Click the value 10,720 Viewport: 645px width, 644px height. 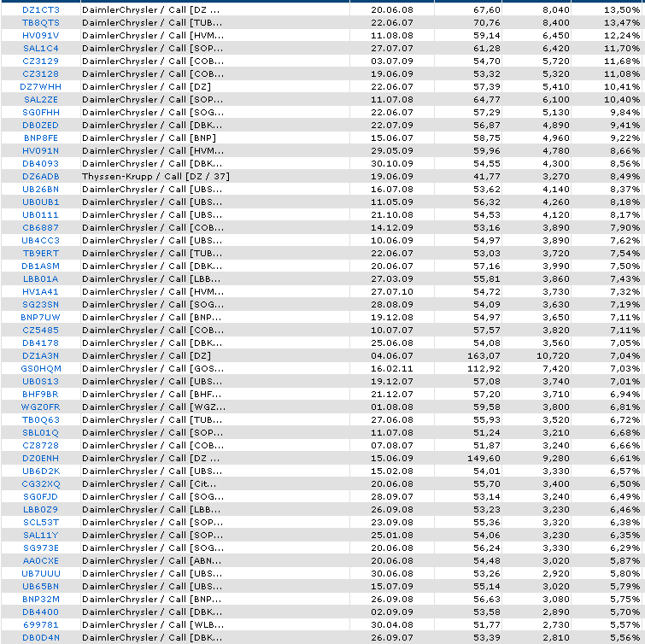(553, 355)
